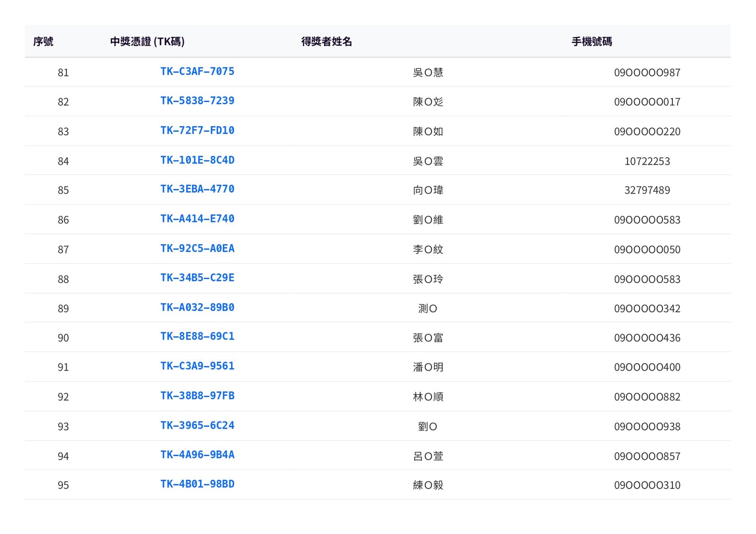Select the TK-101E-8C4D link
Image resolution: width=756 pixels, height=534 pixels.
tap(197, 161)
